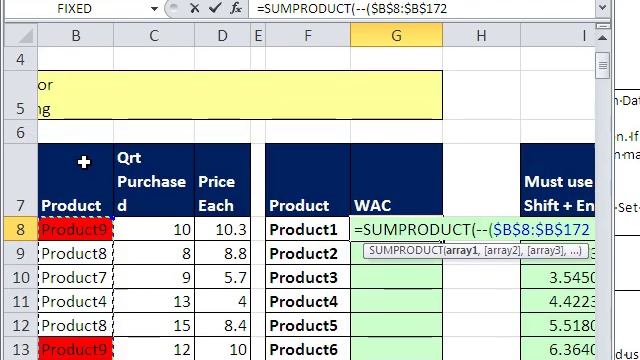Click the WAC header cell

(x=396, y=180)
